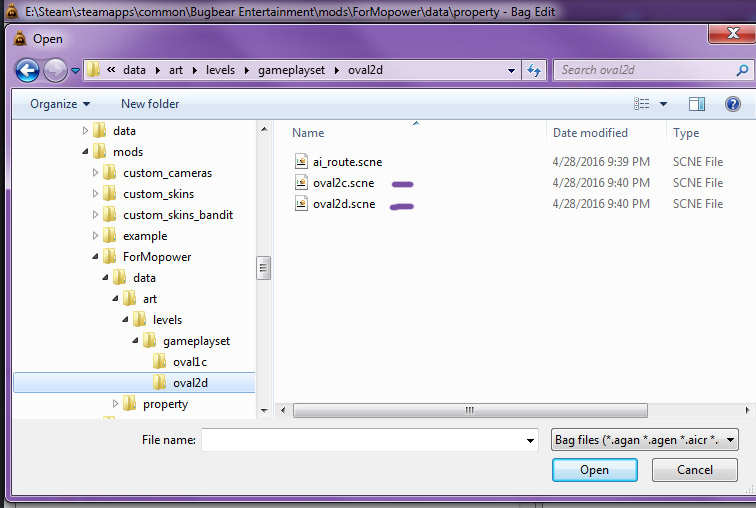Click the address bar folder icon
756x508 pixels.
(x=93, y=70)
